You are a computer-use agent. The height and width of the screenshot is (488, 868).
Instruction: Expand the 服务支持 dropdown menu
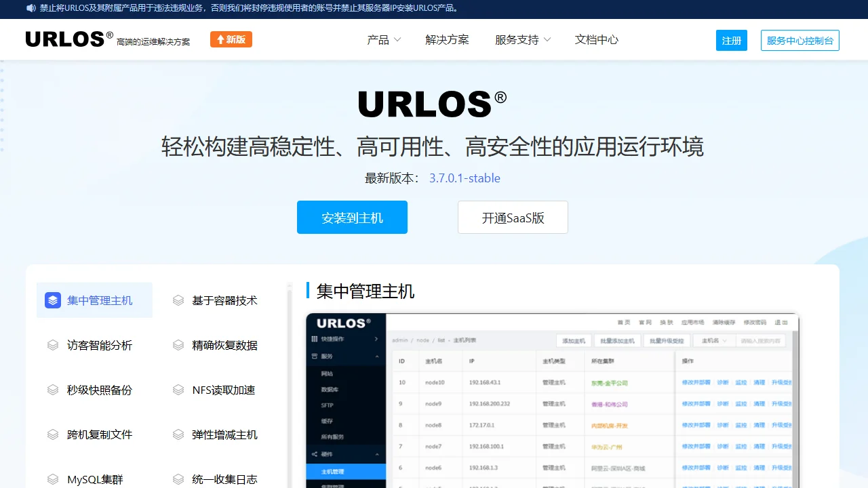522,40
